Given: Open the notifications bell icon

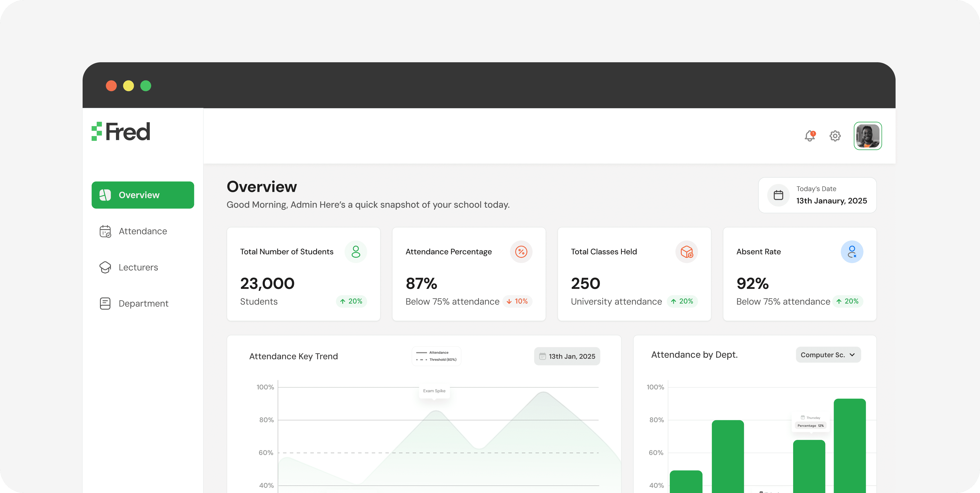Looking at the screenshot, I should (809, 136).
